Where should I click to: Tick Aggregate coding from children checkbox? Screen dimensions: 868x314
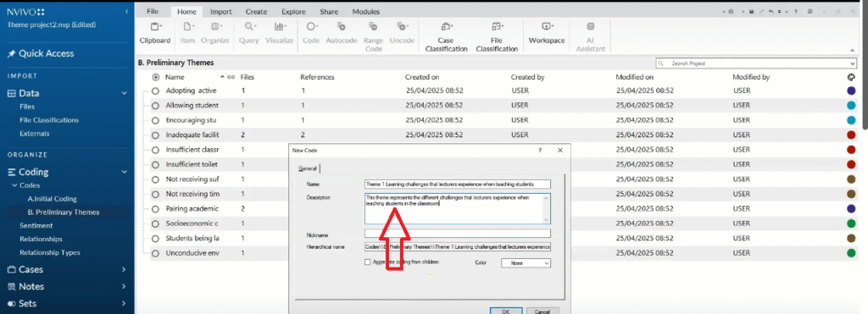[368, 262]
